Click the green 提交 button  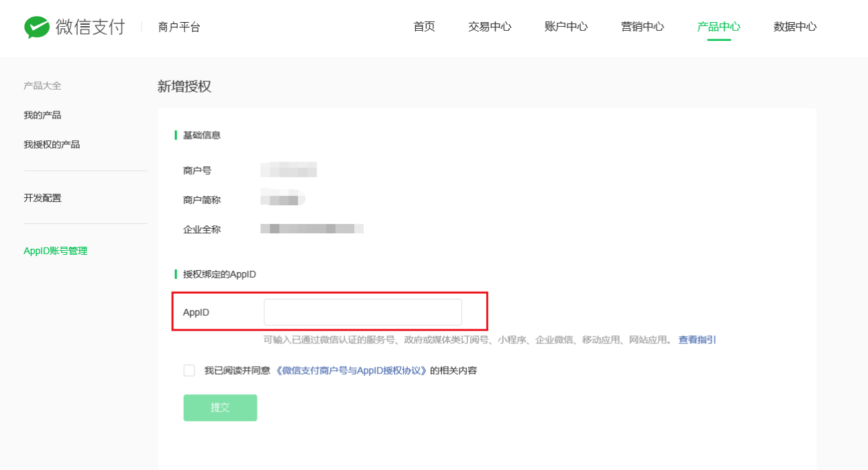point(220,408)
